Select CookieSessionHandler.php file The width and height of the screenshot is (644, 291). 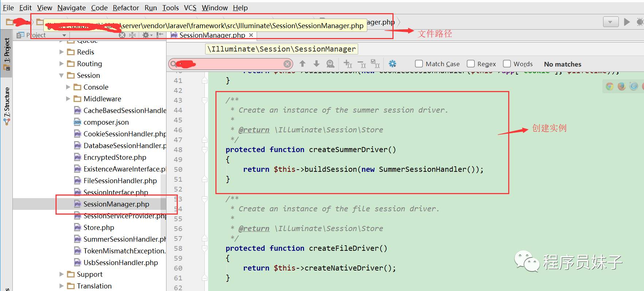[120, 134]
